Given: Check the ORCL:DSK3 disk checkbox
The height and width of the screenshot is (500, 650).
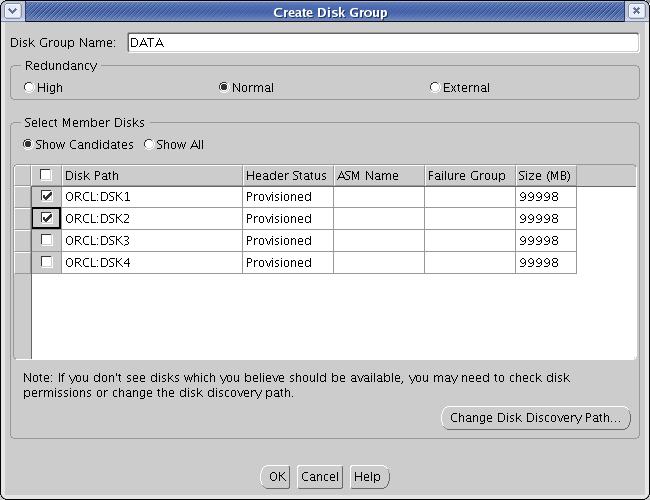Looking at the screenshot, I should point(46,241).
